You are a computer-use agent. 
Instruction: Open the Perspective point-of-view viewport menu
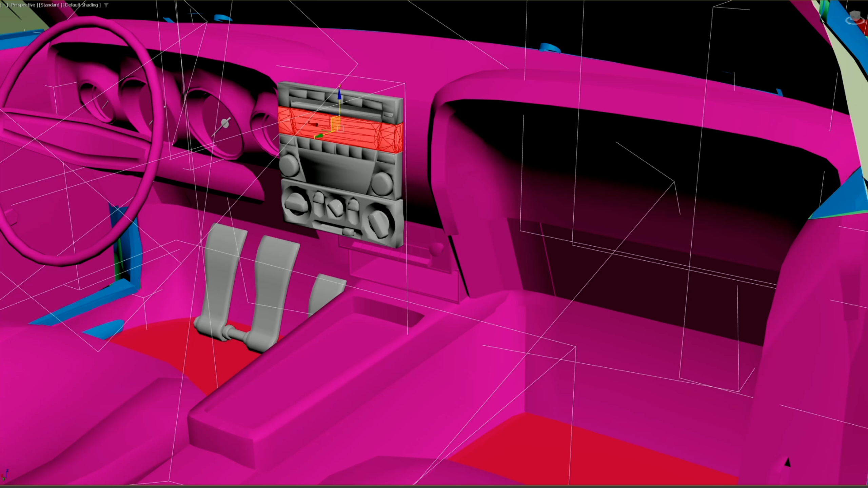tap(23, 5)
